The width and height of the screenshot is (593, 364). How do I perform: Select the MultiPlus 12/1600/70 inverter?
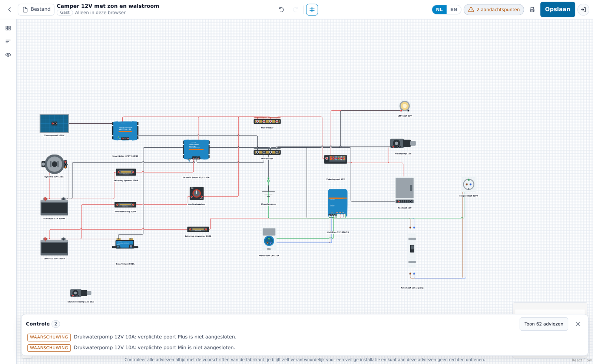338,203
